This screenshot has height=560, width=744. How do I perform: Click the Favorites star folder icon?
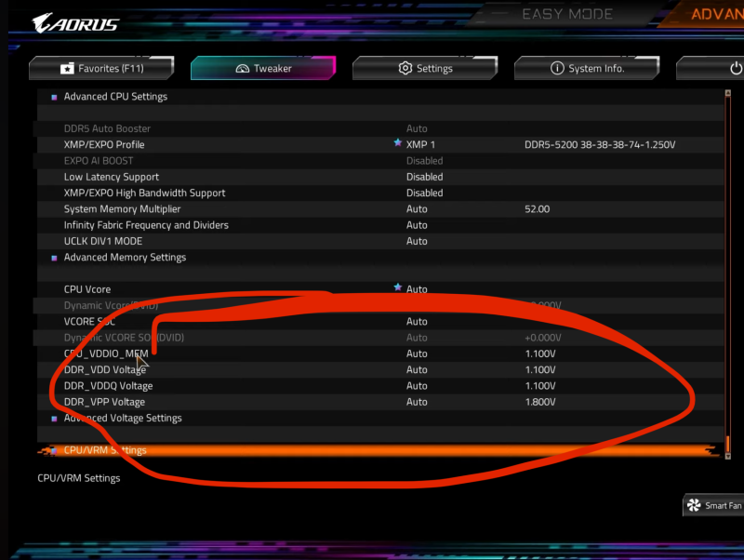coord(67,68)
